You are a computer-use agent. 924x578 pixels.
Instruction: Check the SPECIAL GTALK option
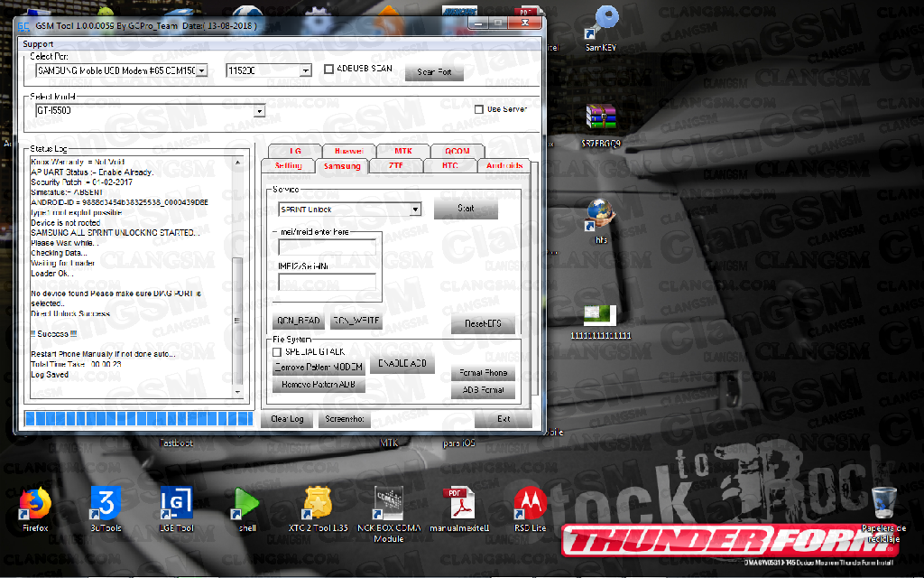tap(276, 352)
